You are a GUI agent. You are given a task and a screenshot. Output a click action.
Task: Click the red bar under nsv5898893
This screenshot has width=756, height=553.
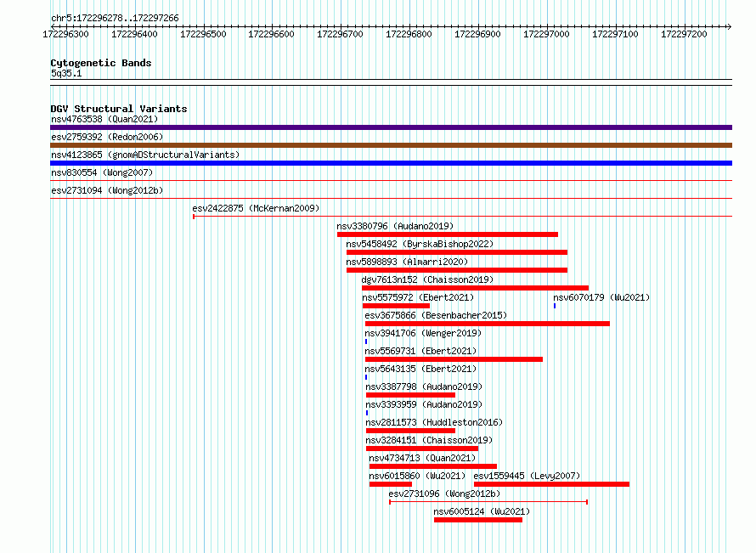coord(457,270)
